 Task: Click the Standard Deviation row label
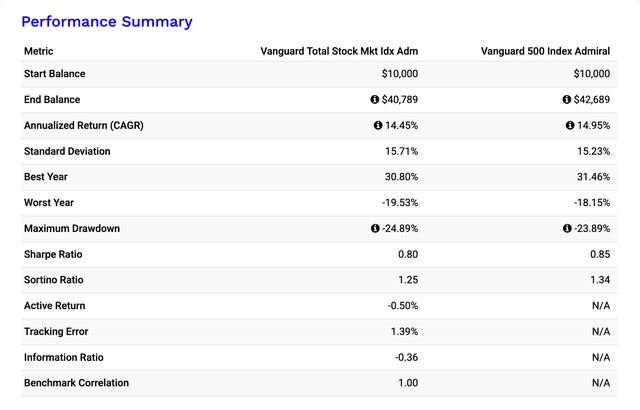(67, 151)
